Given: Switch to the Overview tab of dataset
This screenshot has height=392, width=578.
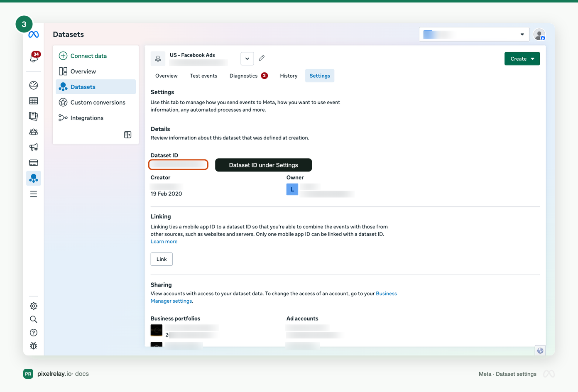Looking at the screenshot, I should pyautogui.click(x=167, y=76).
